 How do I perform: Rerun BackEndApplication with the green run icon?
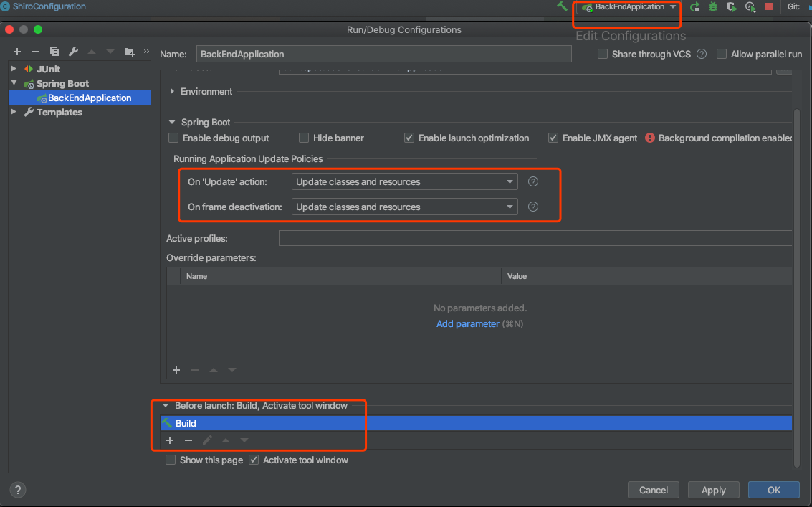tap(695, 6)
